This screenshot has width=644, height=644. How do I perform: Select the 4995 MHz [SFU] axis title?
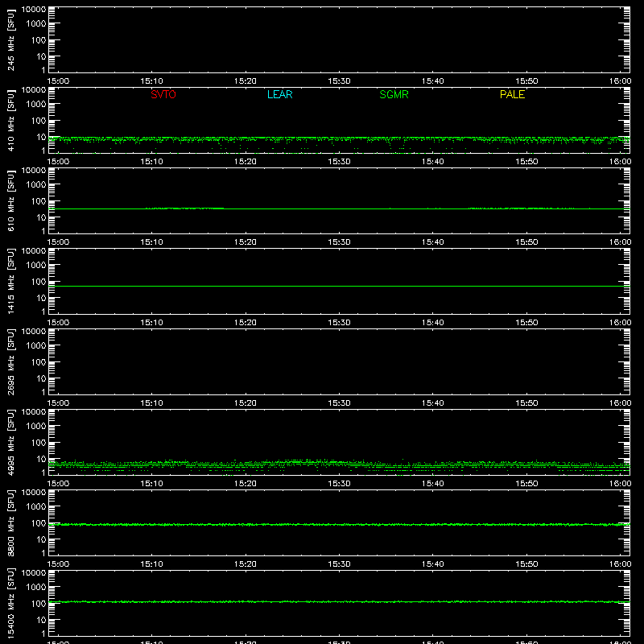click(x=10, y=442)
